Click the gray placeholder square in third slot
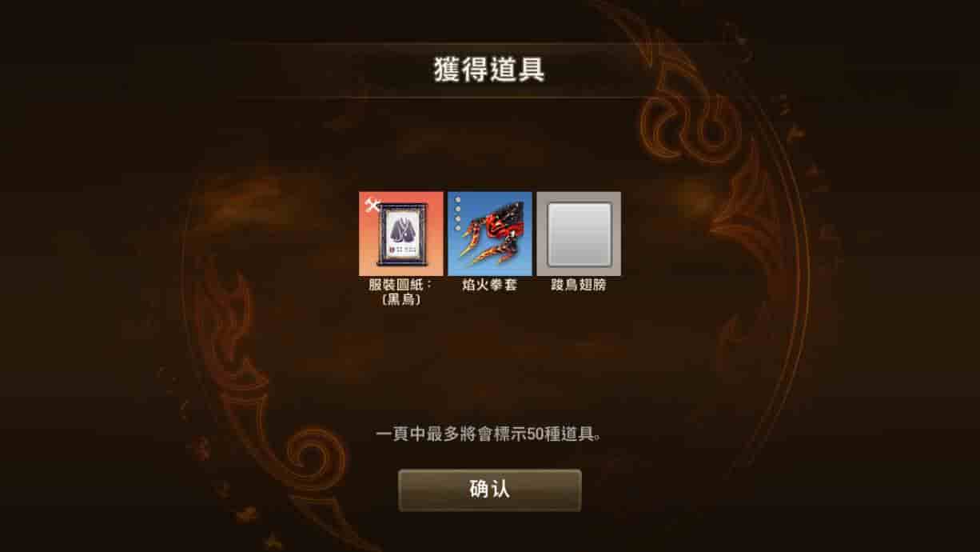Viewport: 980px width, 552px height. click(580, 234)
